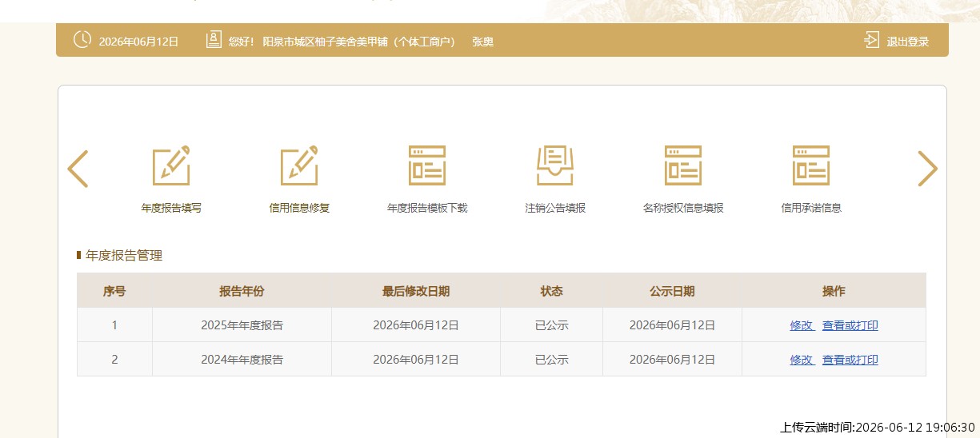Click 修改 for the 2025年年度报告

pos(802,325)
